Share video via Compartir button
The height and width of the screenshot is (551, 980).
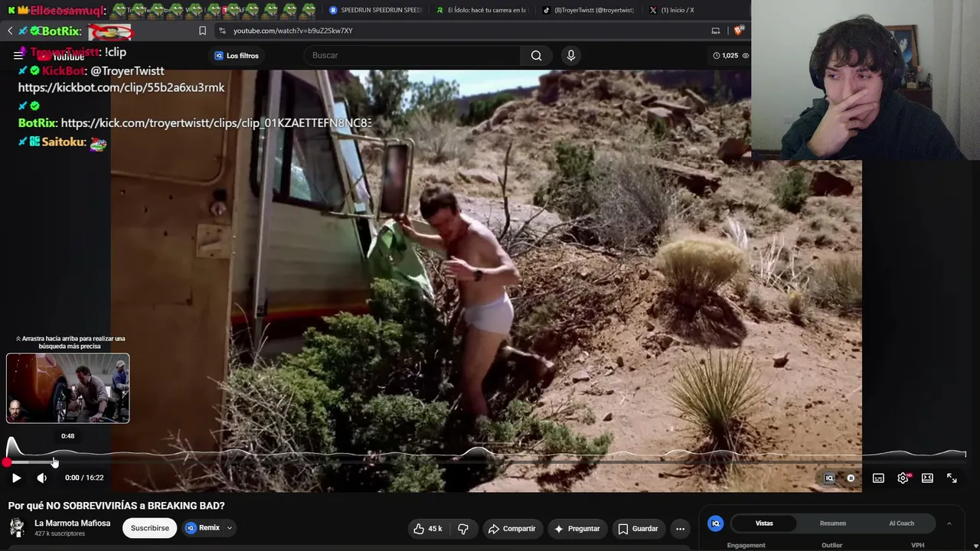click(x=511, y=529)
